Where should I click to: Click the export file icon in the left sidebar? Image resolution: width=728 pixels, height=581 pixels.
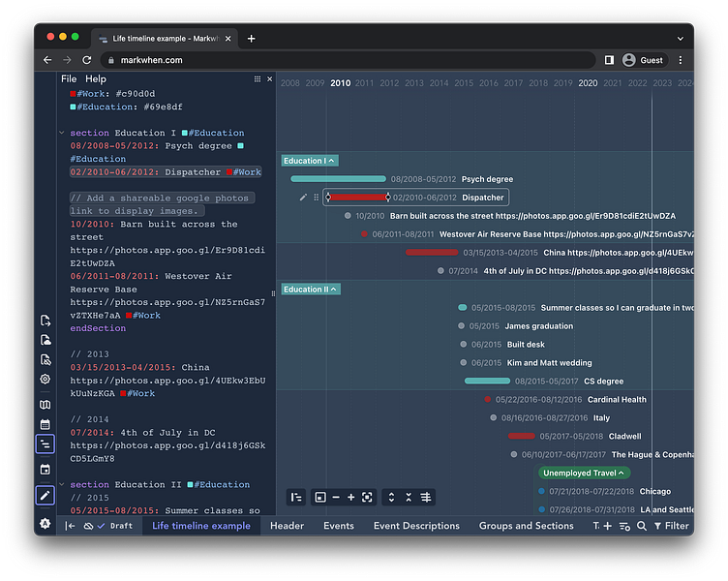[45, 321]
